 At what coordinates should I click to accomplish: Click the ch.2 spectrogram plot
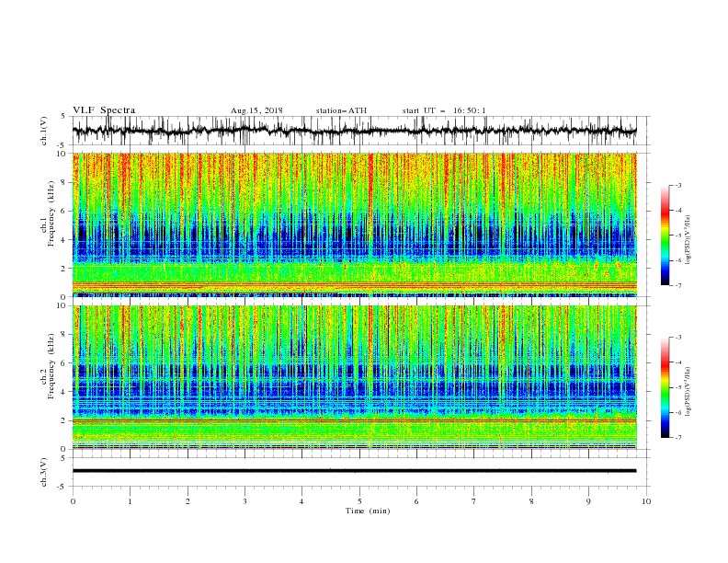point(355,377)
